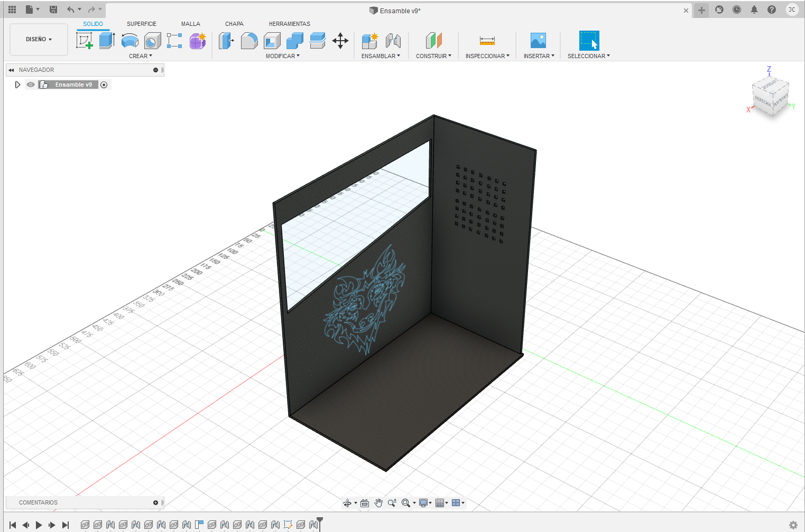Select the Move/Copy arrows tool
805x532 pixels.
tap(340, 41)
